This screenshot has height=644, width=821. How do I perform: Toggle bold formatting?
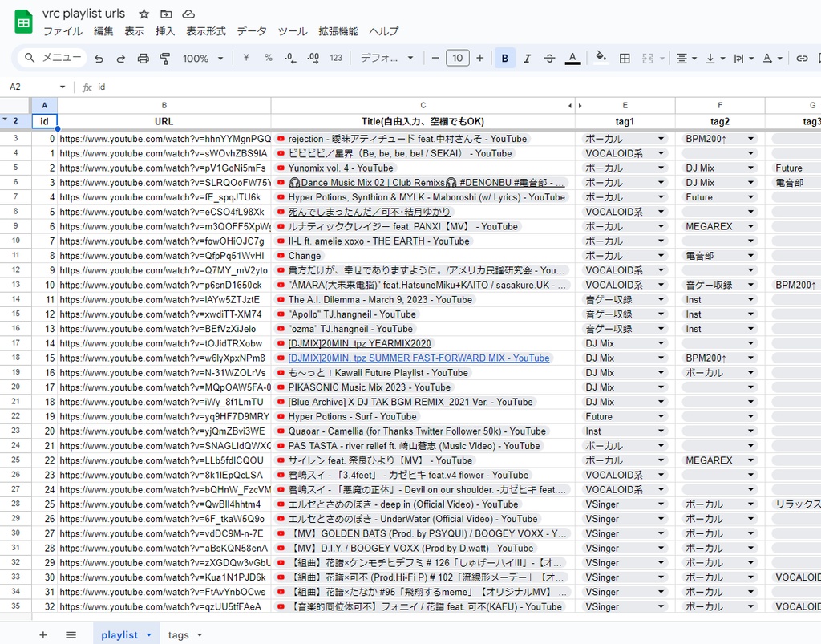(x=505, y=58)
